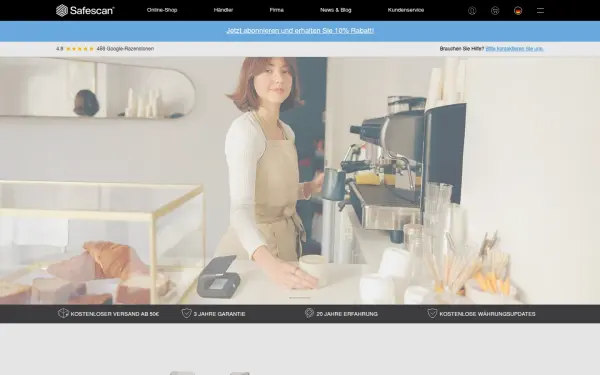Click the hero banner café image
Screen dimensions: 600x375
click(x=300, y=181)
